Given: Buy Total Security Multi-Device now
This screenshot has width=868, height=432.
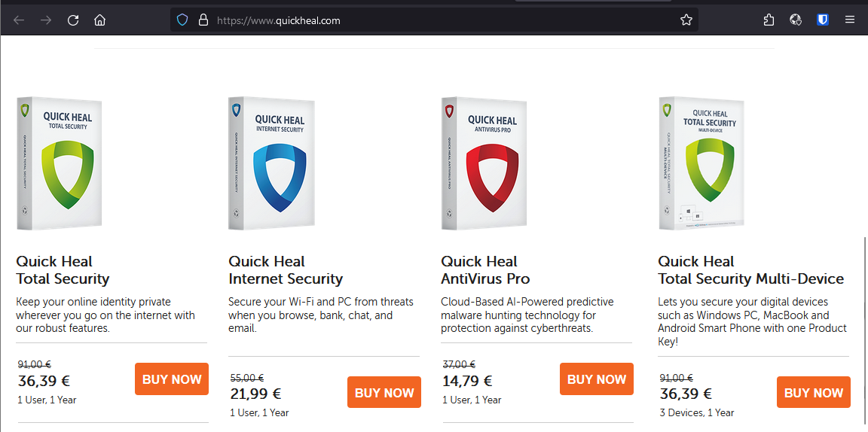Looking at the screenshot, I should 814,393.
